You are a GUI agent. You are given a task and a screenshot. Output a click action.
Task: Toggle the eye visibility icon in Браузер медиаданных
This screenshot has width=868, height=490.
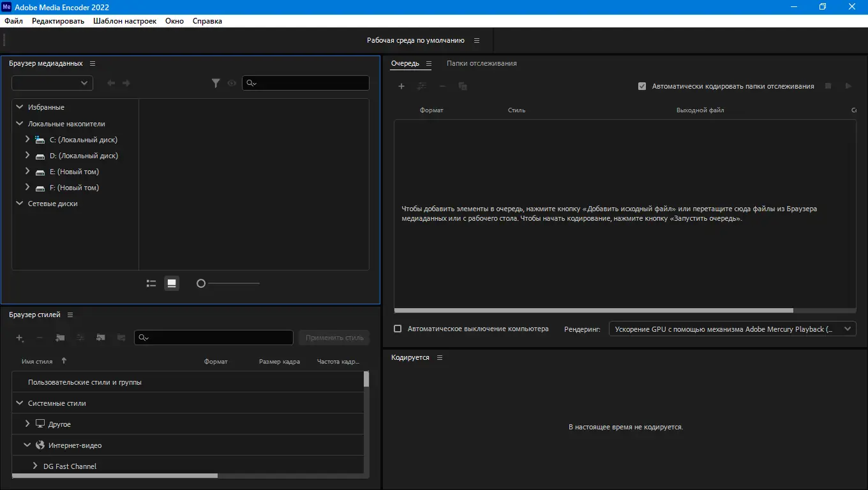pos(232,83)
